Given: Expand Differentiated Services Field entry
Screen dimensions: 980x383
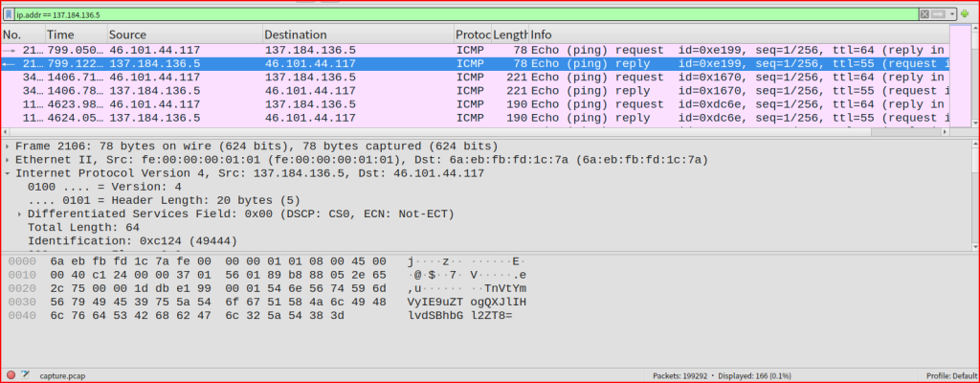Looking at the screenshot, I should coord(20,214).
